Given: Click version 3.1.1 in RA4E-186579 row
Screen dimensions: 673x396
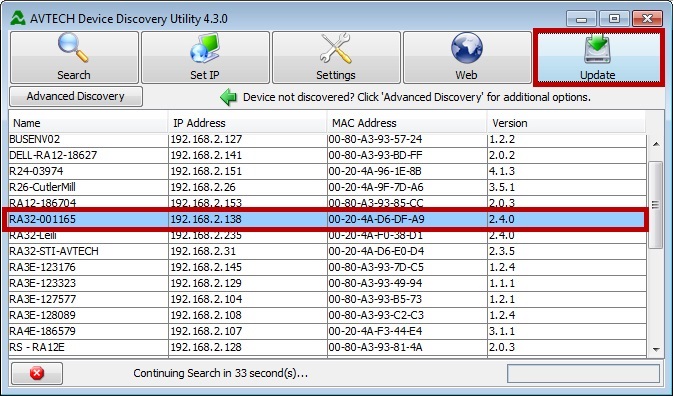Looking at the screenshot, I should coord(502,331).
